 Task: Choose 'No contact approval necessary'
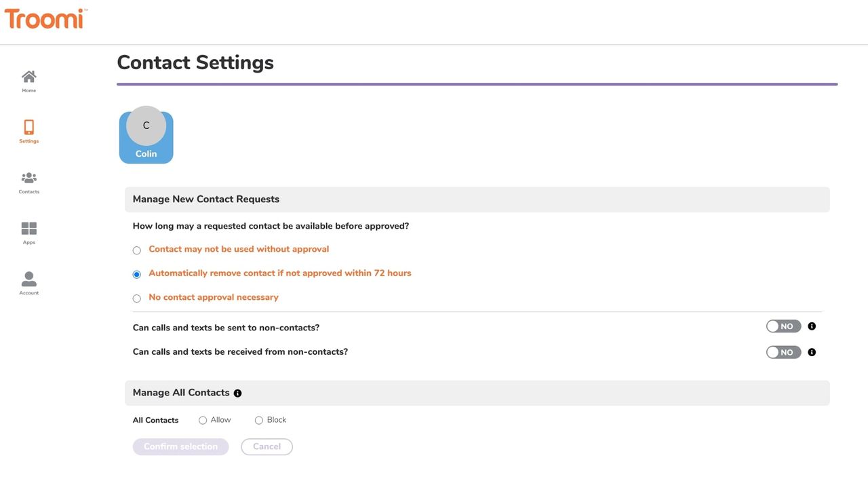point(137,299)
